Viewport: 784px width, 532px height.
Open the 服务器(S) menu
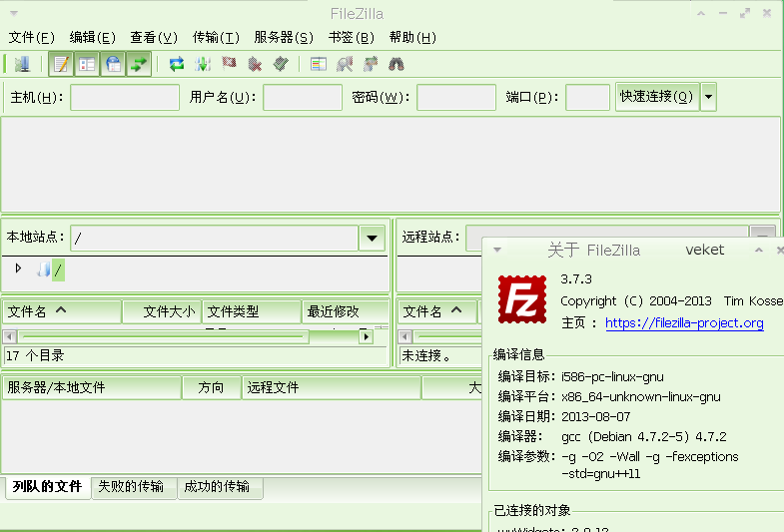284,38
